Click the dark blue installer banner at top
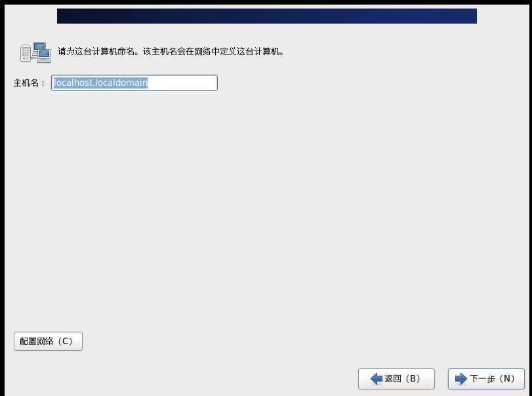Viewport: 532px width, 396px height. [x=266, y=15]
